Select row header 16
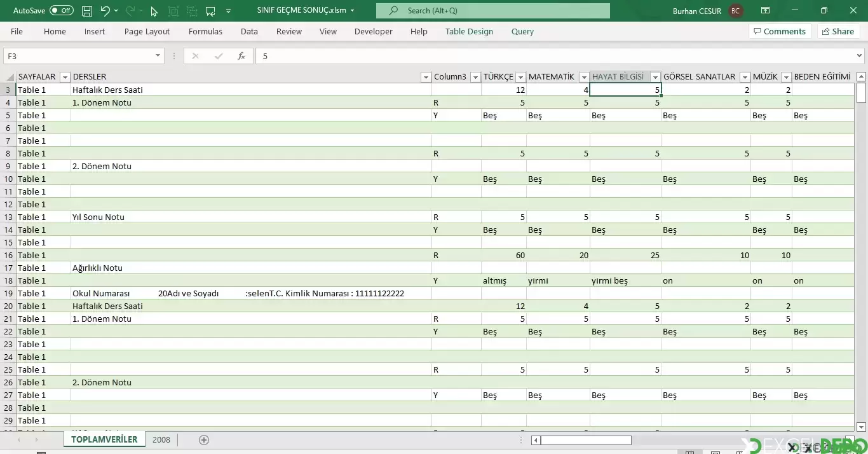 pos(8,255)
